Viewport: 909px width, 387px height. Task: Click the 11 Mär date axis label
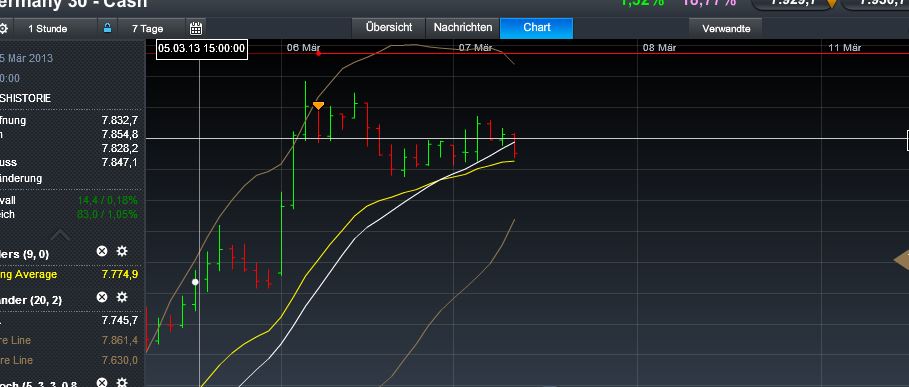tap(844, 48)
